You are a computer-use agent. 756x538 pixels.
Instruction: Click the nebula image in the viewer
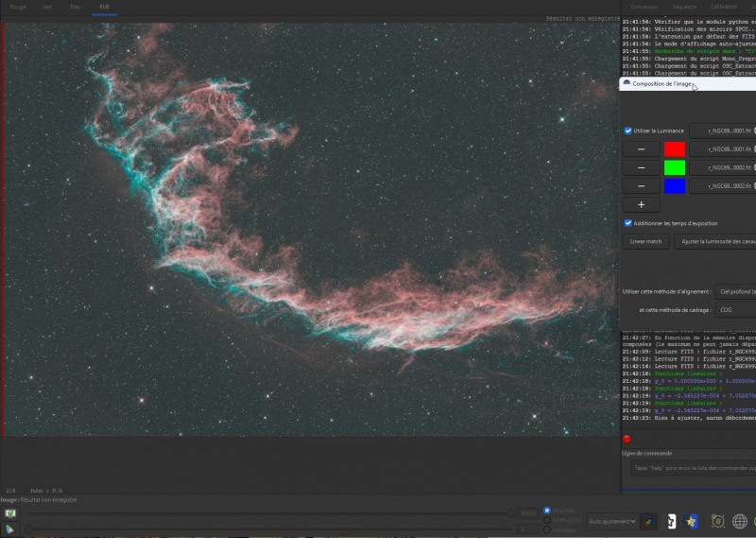point(311,230)
